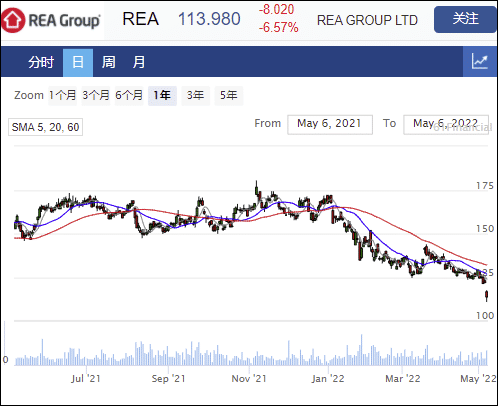This screenshot has height=406, width=498.
Task: Select the 周 weekly chart tab
Action: (x=109, y=62)
